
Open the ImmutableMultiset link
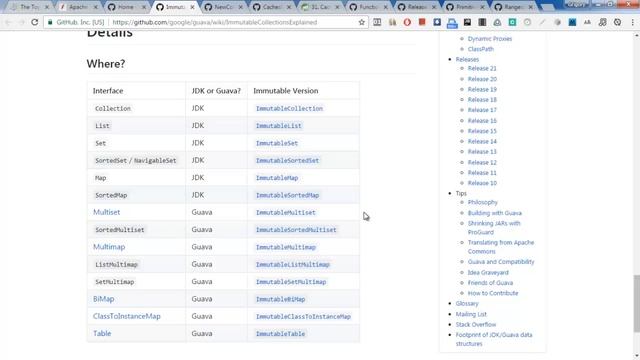click(286, 213)
